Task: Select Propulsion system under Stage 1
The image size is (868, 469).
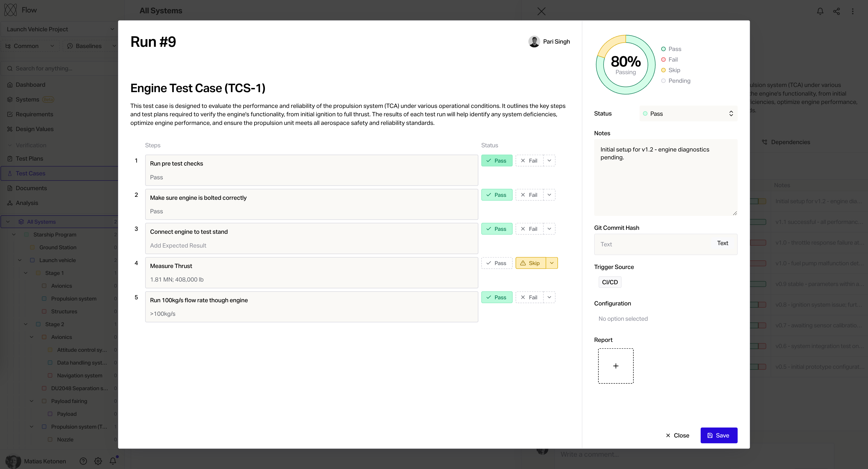Action: 73,298
